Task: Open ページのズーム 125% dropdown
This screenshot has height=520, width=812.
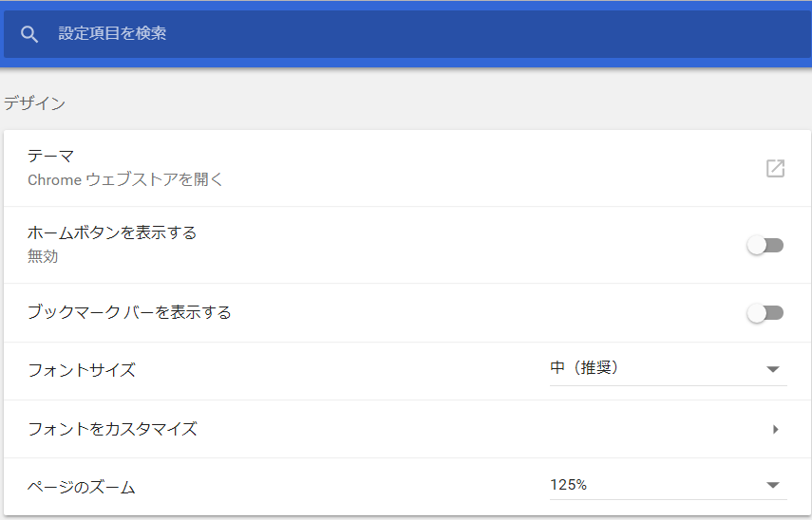Action: 668,485
